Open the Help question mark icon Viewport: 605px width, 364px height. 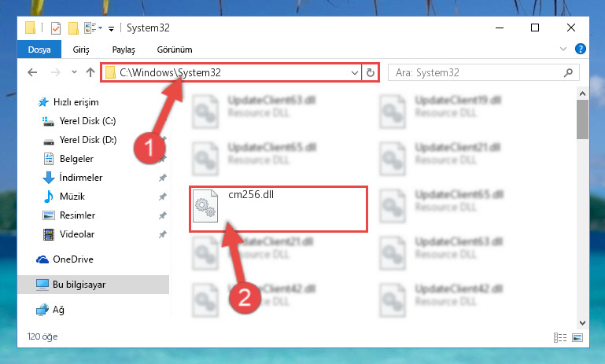[x=581, y=49]
